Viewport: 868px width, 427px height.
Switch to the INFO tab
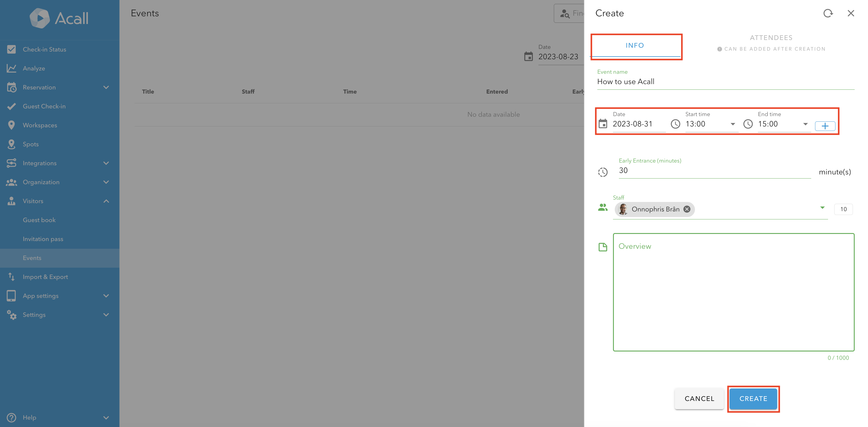pos(635,46)
